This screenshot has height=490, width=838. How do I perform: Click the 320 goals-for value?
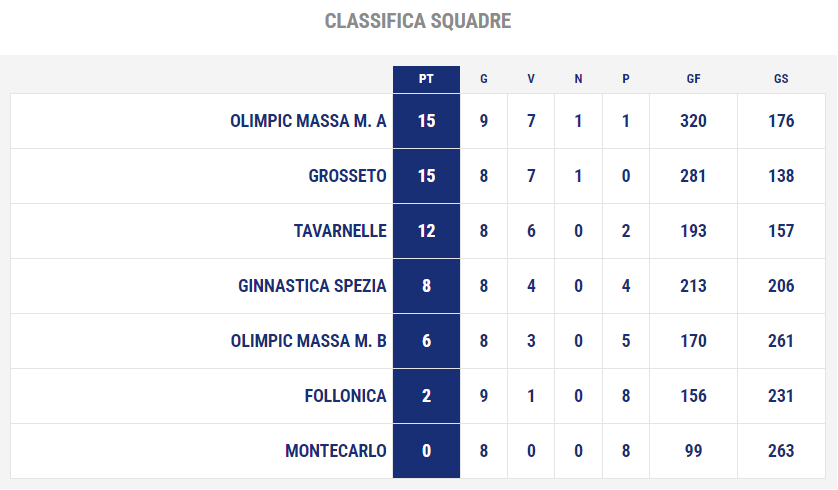pyautogui.click(x=693, y=121)
